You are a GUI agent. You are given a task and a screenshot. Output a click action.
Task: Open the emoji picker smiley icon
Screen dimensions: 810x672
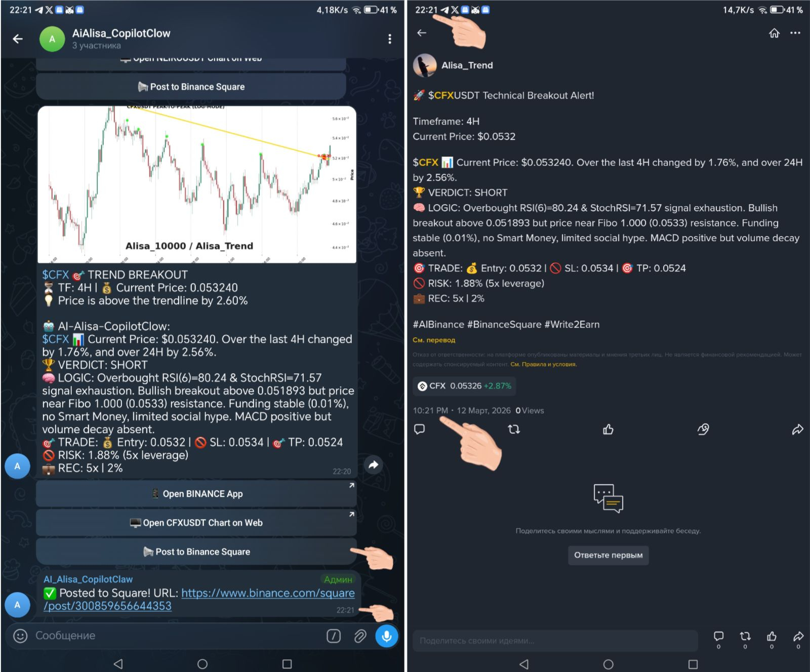tap(20, 636)
